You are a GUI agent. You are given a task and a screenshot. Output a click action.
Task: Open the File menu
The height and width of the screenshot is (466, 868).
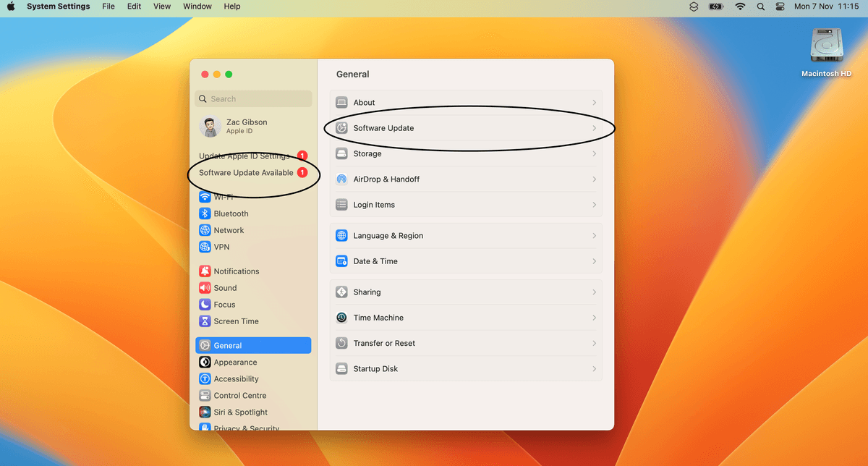(109, 7)
